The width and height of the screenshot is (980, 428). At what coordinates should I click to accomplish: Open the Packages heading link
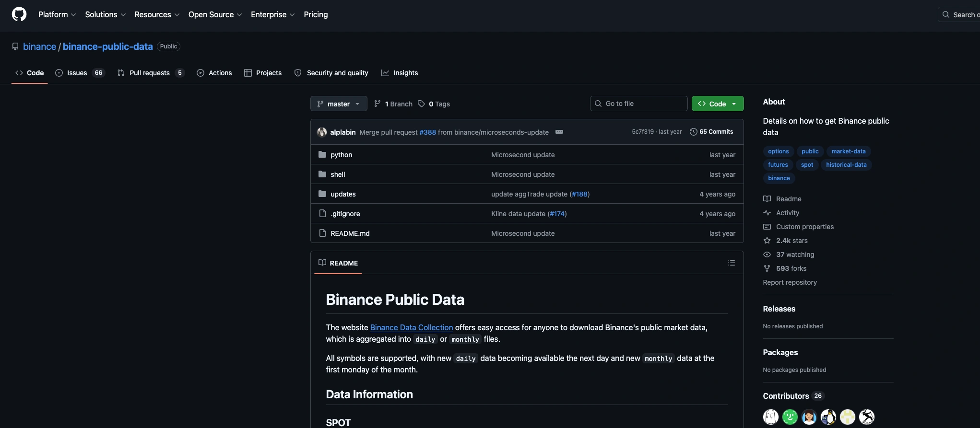click(780, 352)
